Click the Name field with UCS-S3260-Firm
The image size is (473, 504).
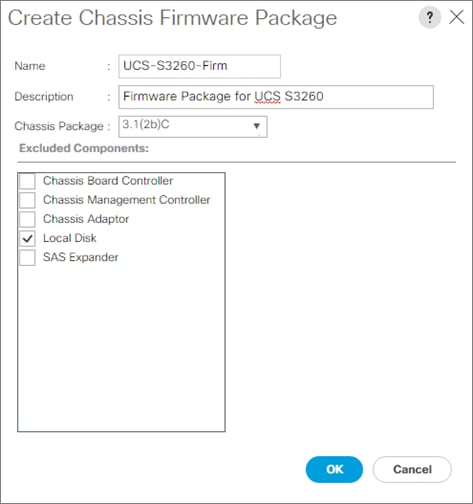[x=199, y=66]
